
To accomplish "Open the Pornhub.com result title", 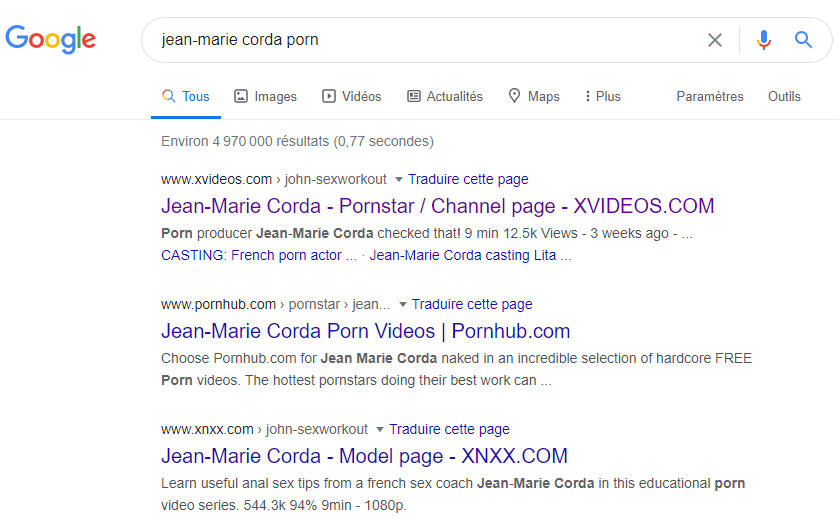I will point(365,331).
